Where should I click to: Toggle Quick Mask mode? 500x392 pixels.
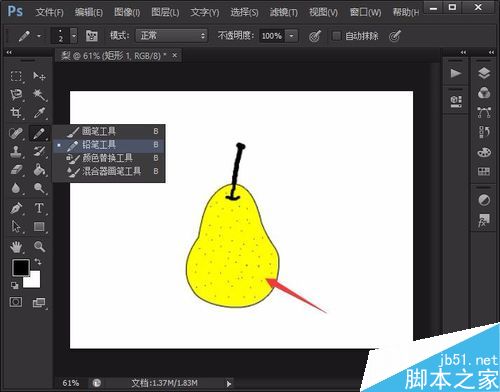click(16, 302)
